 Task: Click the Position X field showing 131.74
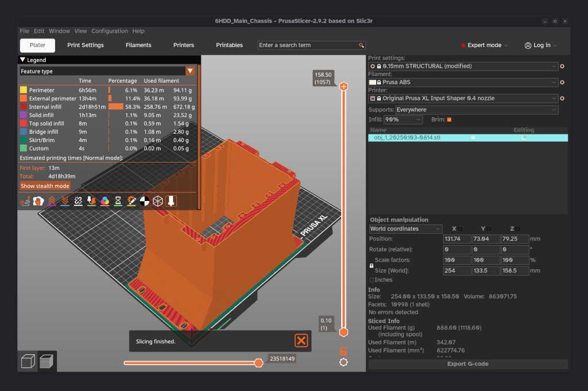point(457,239)
